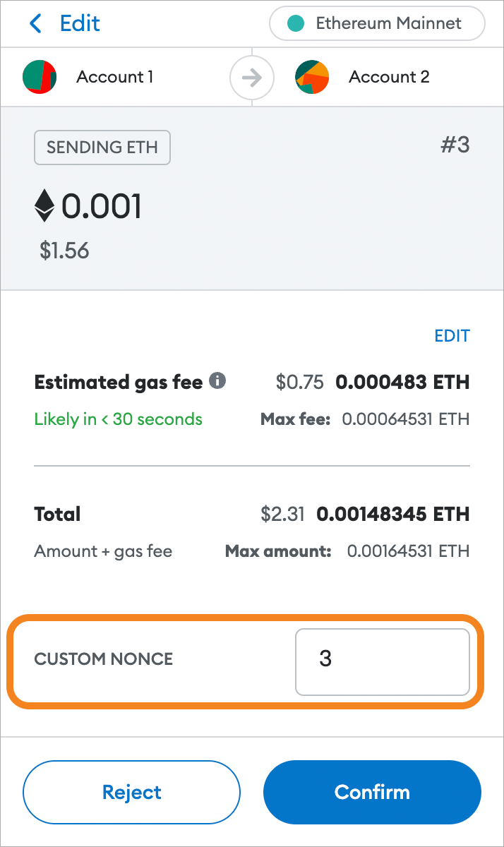Screen dimensions: 504x847
Task: Click the Account 1 name label
Action: click(114, 77)
